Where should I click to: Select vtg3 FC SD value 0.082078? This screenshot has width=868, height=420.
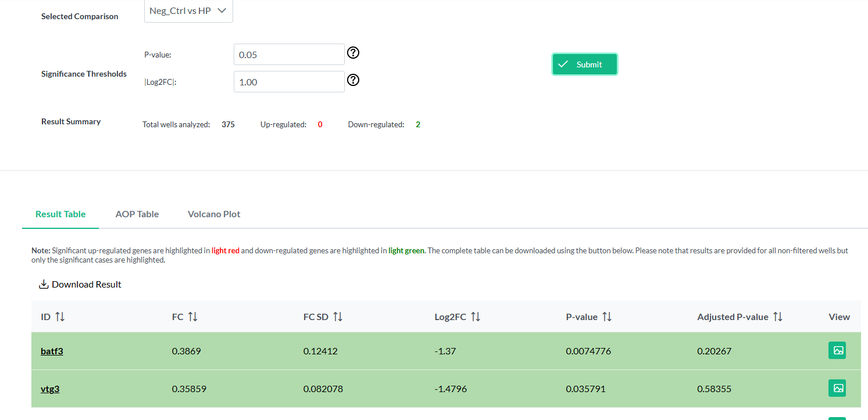click(x=323, y=389)
